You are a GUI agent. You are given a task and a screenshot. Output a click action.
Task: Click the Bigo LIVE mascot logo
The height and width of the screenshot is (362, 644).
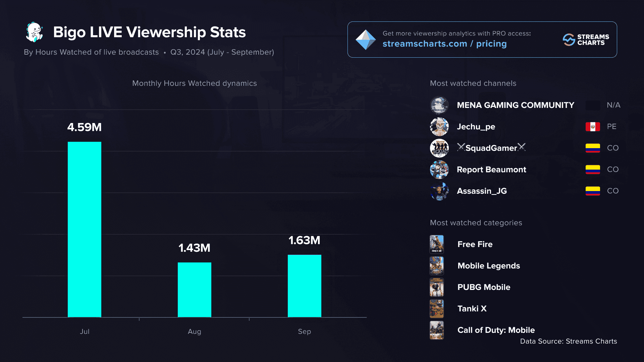tap(35, 32)
